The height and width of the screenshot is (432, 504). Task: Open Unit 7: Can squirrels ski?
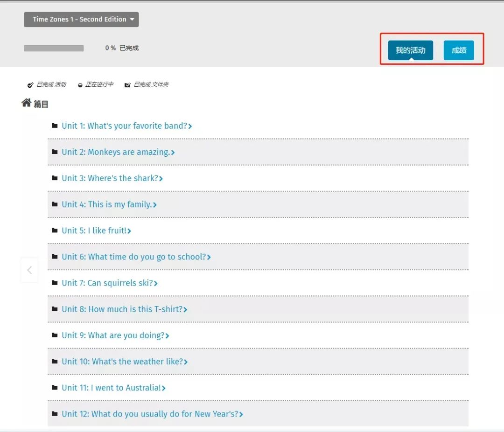click(x=107, y=283)
